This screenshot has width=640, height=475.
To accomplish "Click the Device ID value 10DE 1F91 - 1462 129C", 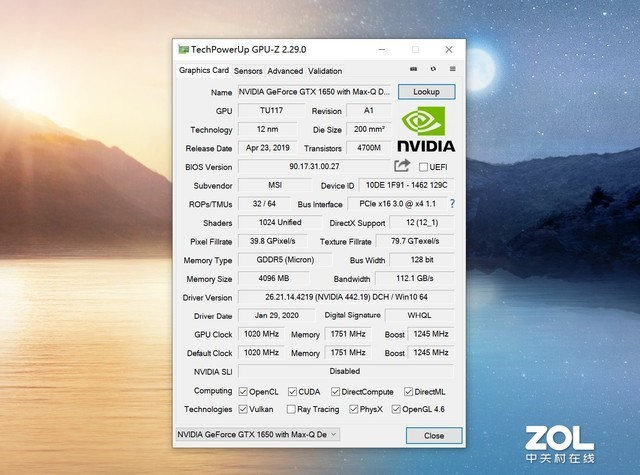I will point(407,185).
